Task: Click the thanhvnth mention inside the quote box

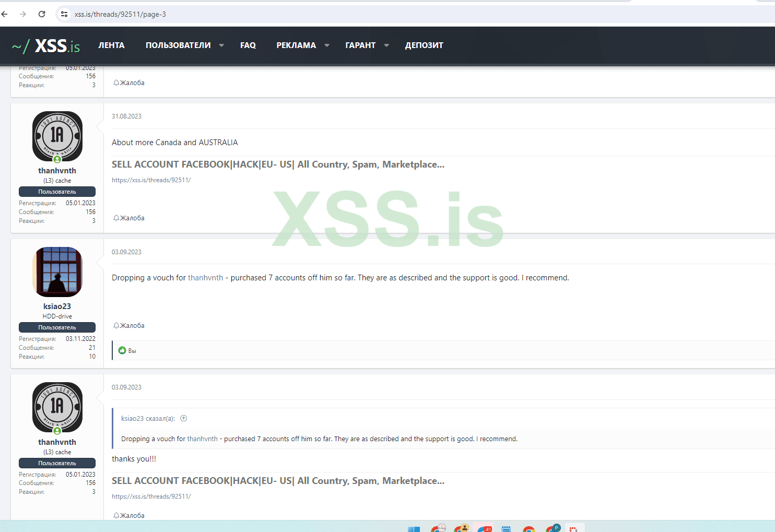Action: click(x=203, y=439)
